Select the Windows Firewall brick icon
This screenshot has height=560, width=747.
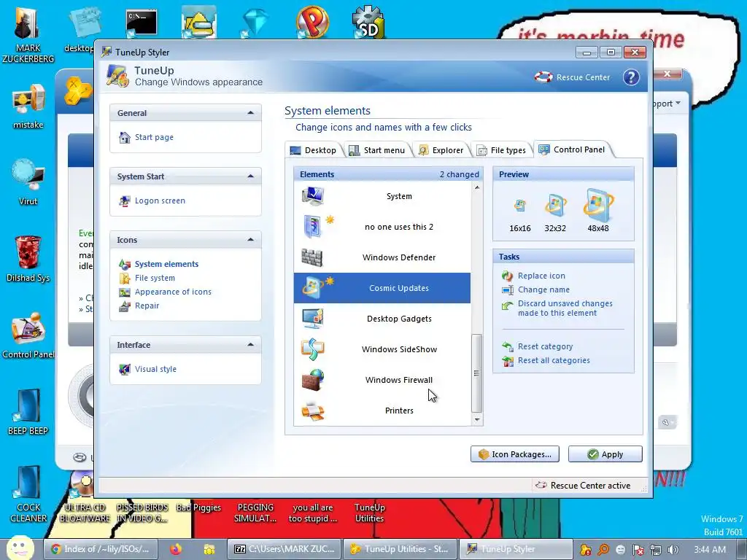(x=312, y=379)
